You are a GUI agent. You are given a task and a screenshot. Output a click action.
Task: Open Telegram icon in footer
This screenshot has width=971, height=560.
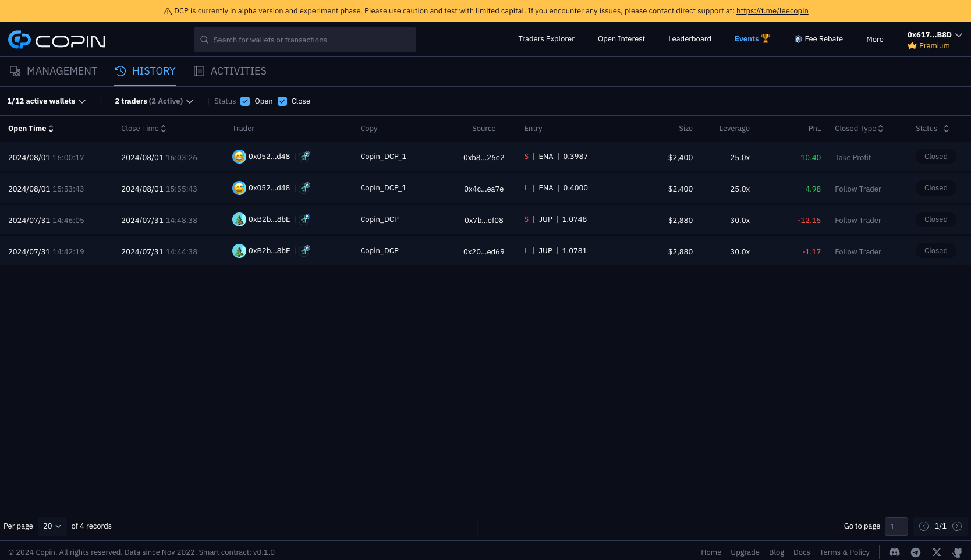tap(916, 552)
